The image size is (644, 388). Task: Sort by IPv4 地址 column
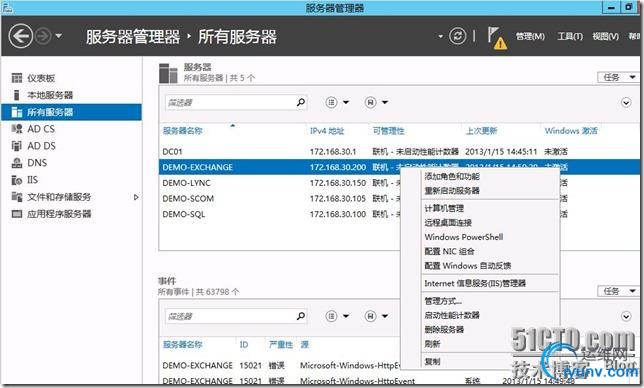tap(327, 131)
